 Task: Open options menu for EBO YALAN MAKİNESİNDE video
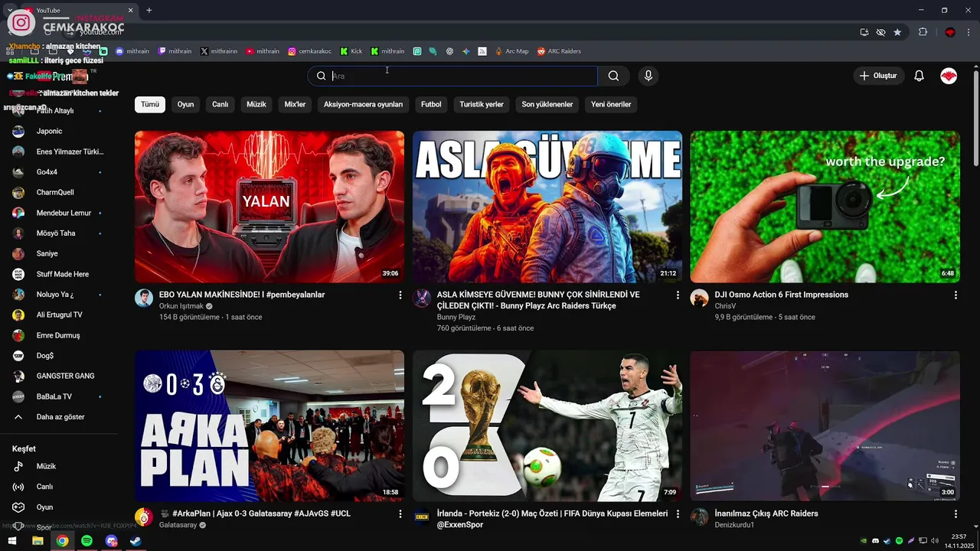(x=400, y=295)
